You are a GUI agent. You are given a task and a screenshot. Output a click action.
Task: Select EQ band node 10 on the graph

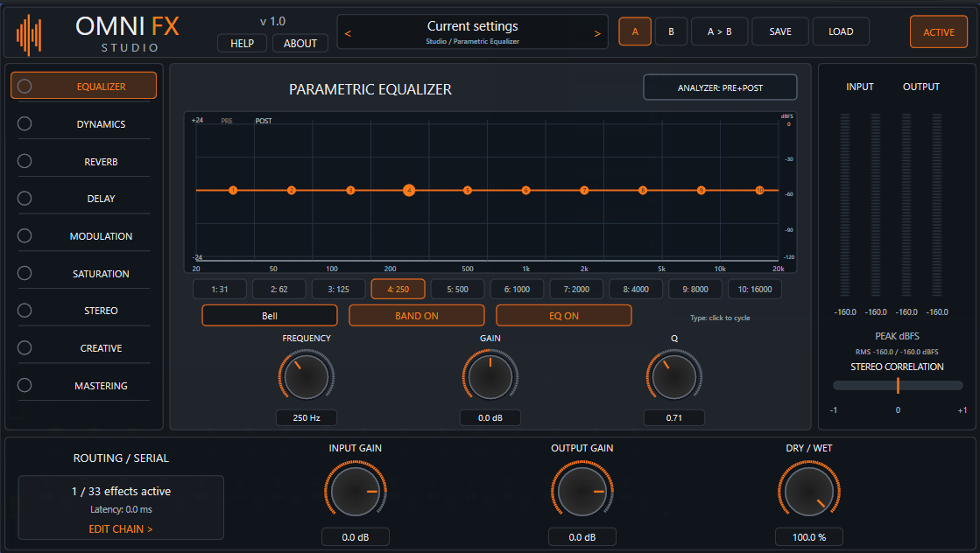click(x=760, y=191)
